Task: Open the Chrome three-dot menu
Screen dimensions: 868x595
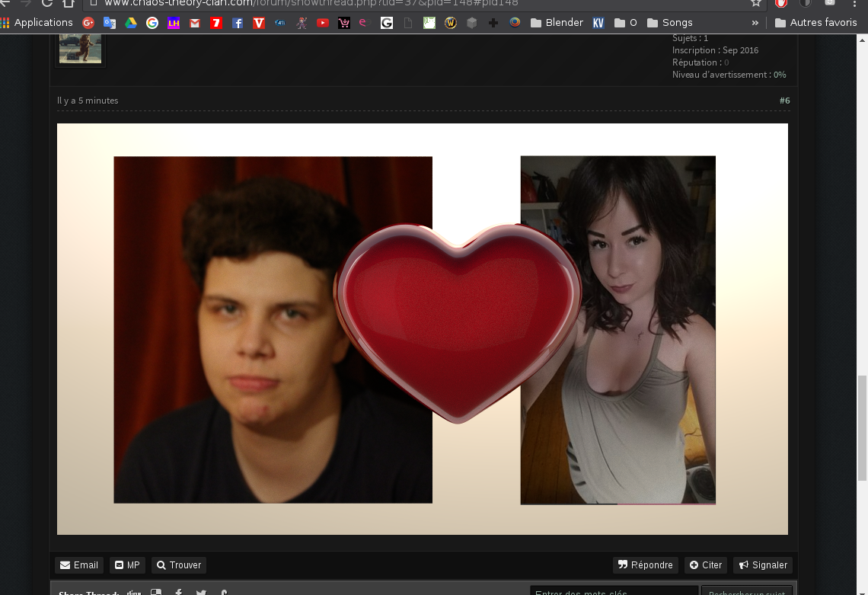Action: 855,3
